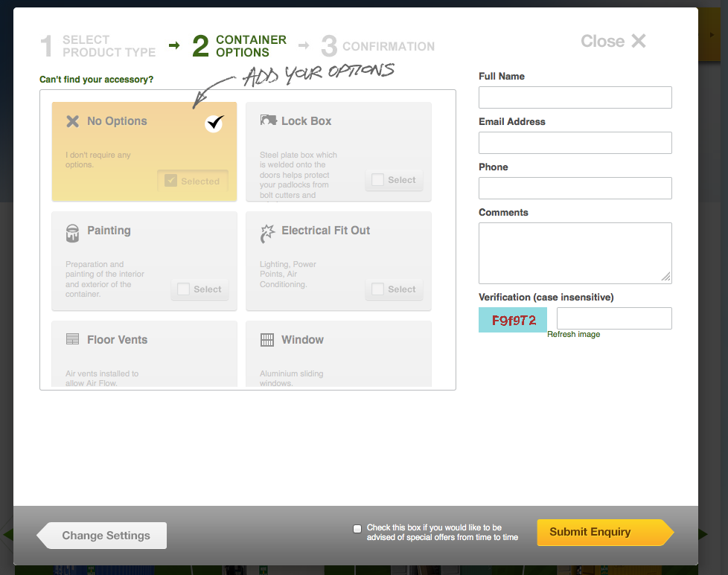
Task: Go to step 1 Select Product Type
Action: click(98, 46)
